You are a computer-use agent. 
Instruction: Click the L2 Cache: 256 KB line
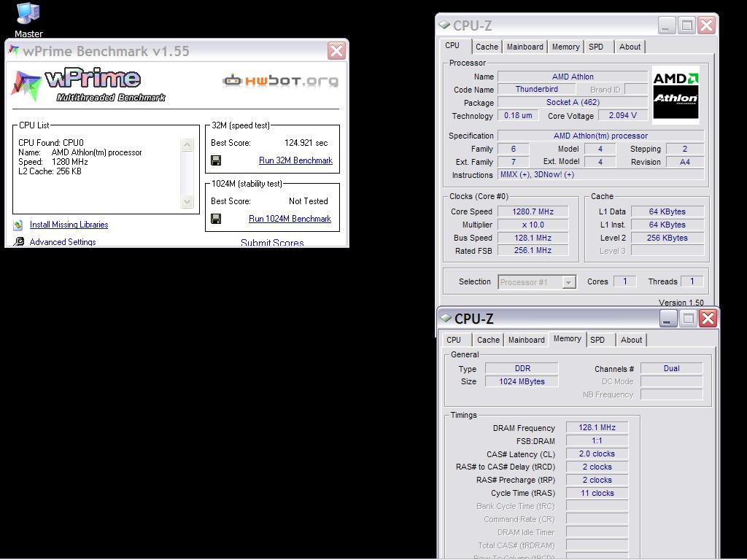click(x=50, y=171)
